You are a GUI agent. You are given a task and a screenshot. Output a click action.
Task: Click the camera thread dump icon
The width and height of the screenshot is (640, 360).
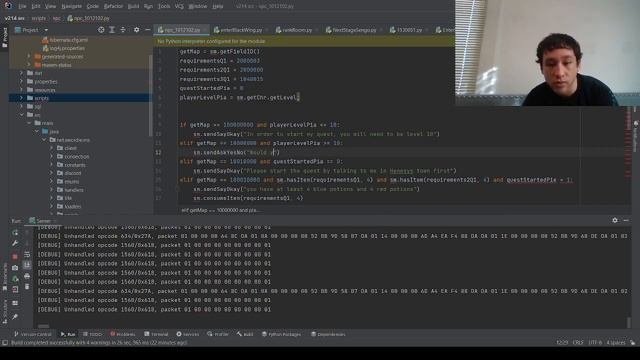[x=15, y=268]
